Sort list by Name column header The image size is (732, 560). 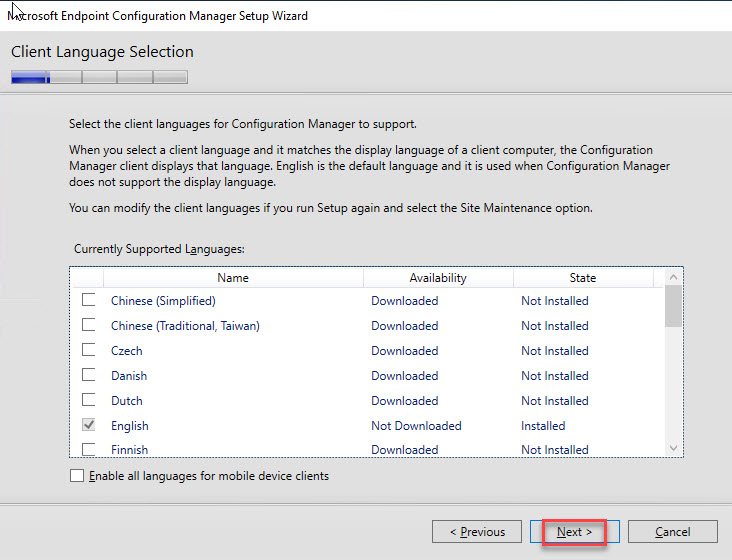pyautogui.click(x=233, y=278)
